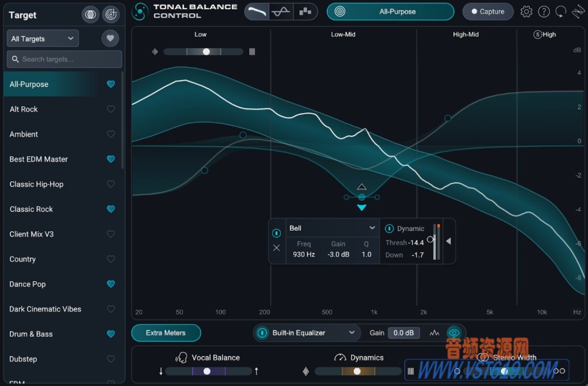Screen dimensions: 588x386
Task: Open the All Targets dropdown
Action: 42,38
